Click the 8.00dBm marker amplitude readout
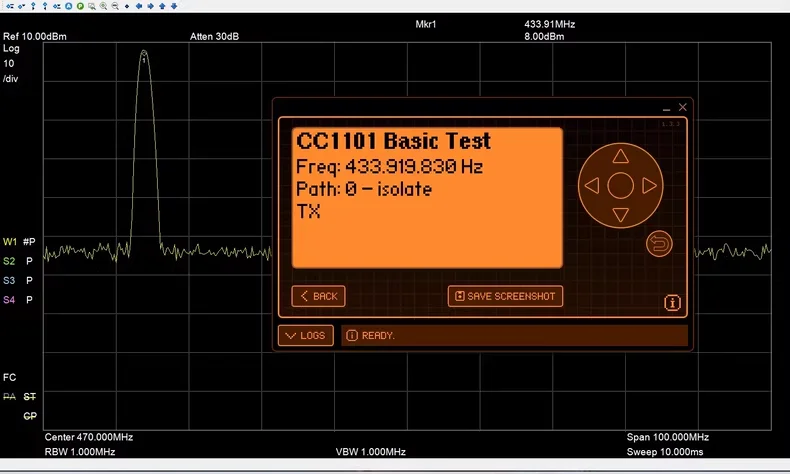790x474 pixels. point(544,36)
